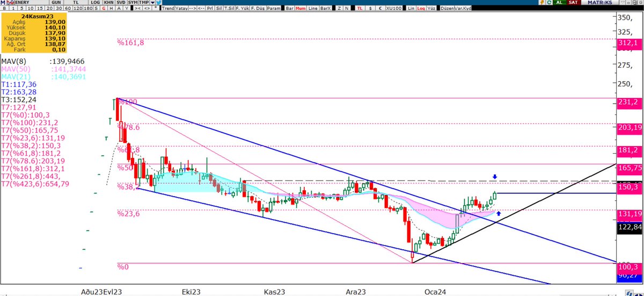The width and height of the screenshot is (644, 296).
Task: Select the Y yearly period button
Action: click(x=127, y=9)
